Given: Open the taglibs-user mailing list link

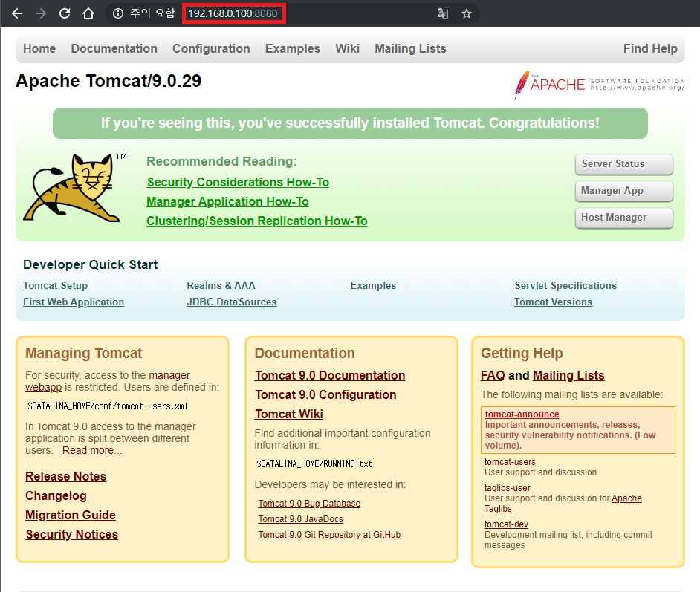Looking at the screenshot, I should point(507,488).
